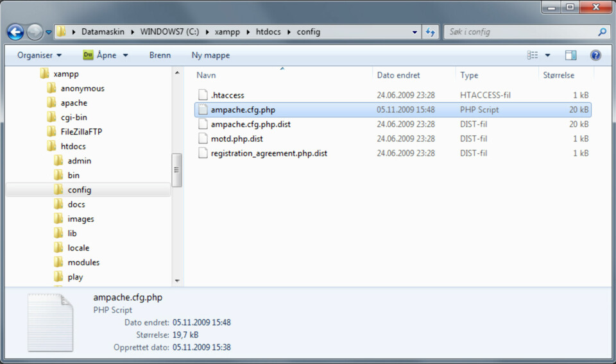
Task: Click the admin folder icon in tree
Action: click(x=58, y=160)
